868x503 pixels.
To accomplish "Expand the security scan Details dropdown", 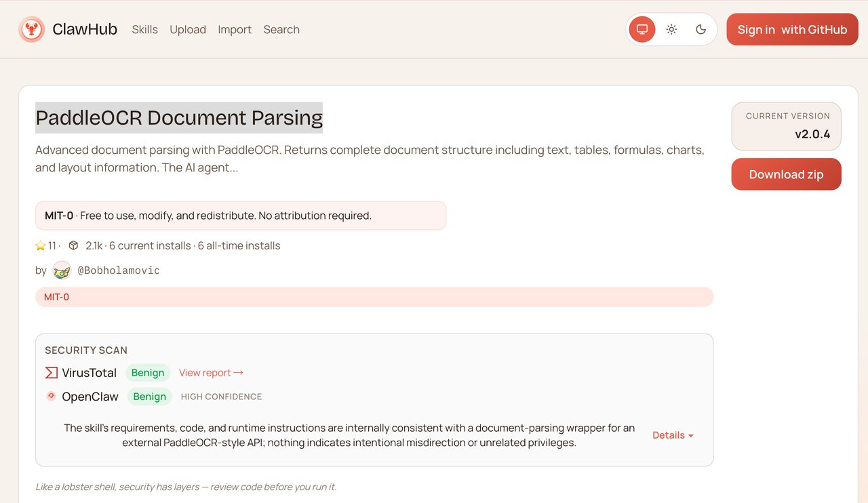I will click(673, 435).
